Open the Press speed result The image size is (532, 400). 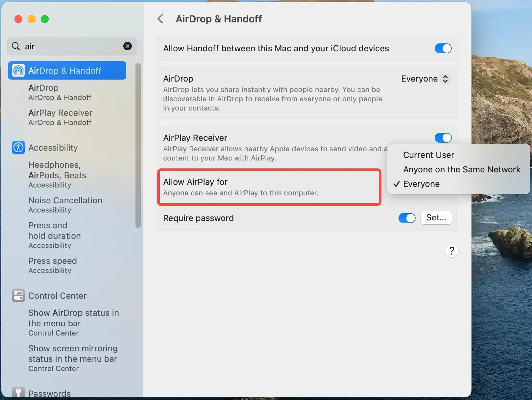pos(53,265)
